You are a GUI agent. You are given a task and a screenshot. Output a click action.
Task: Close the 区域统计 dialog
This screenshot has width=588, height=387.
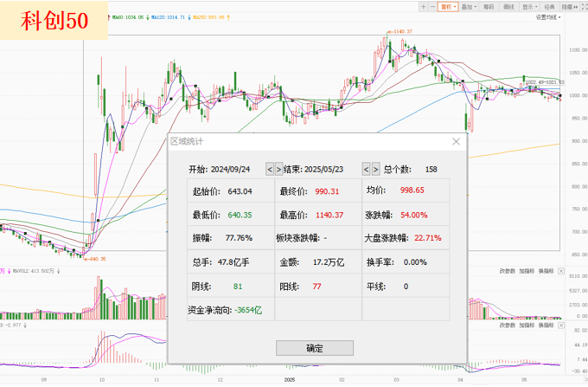click(x=456, y=141)
